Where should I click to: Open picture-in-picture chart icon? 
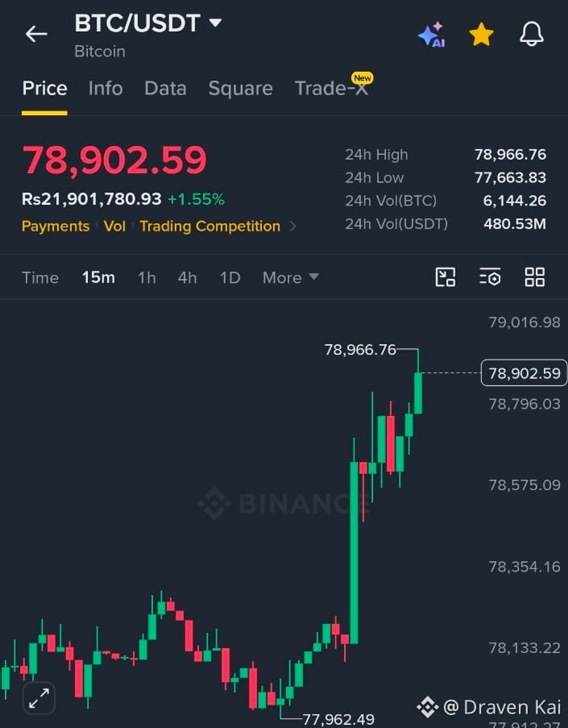[446, 277]
